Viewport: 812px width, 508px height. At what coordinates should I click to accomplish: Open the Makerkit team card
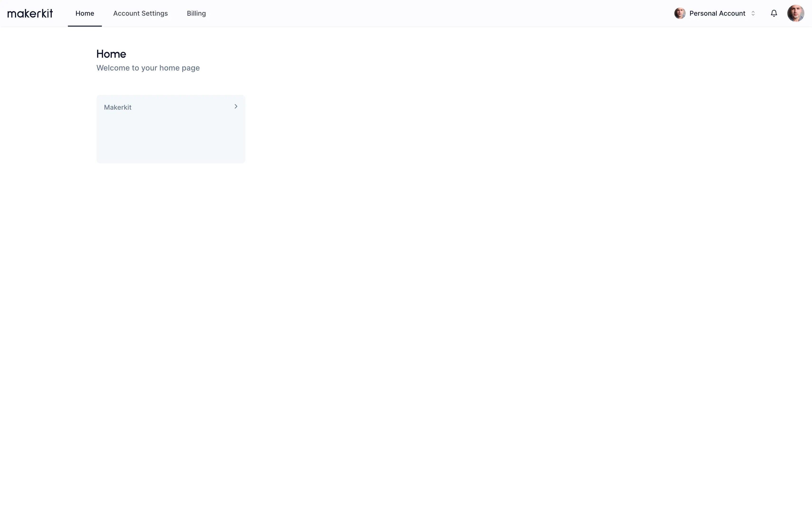(x=171, y=129)
